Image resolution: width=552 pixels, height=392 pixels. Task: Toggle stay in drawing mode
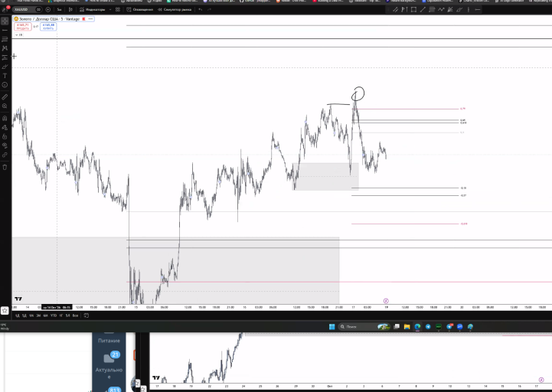coord(5,128)
